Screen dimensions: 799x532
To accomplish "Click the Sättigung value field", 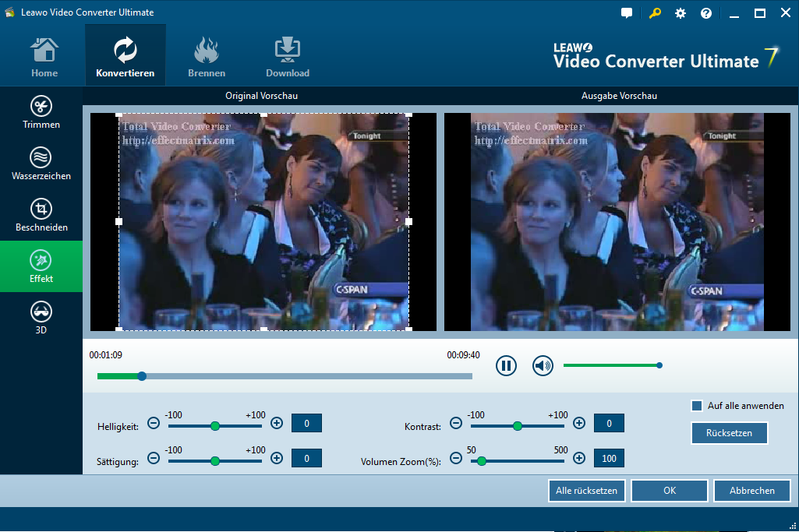I will pyautogui.click(x=306, y=458).
